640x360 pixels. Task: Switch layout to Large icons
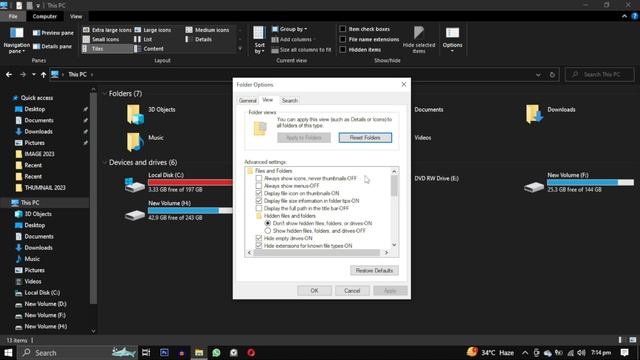153,30
